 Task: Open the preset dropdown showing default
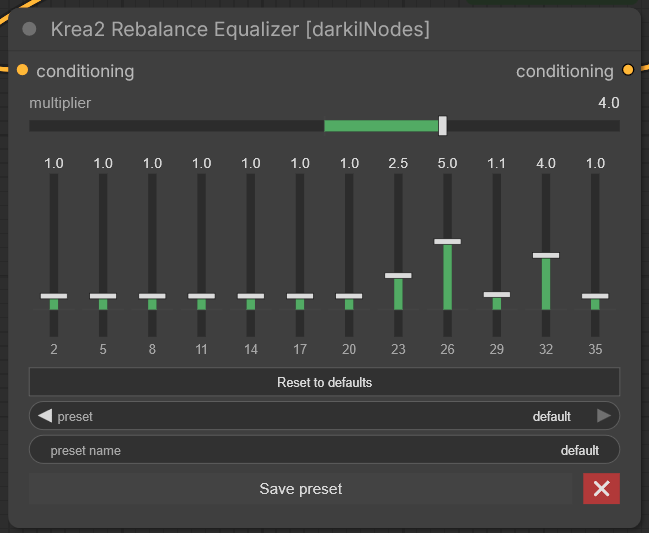[324, 416]
